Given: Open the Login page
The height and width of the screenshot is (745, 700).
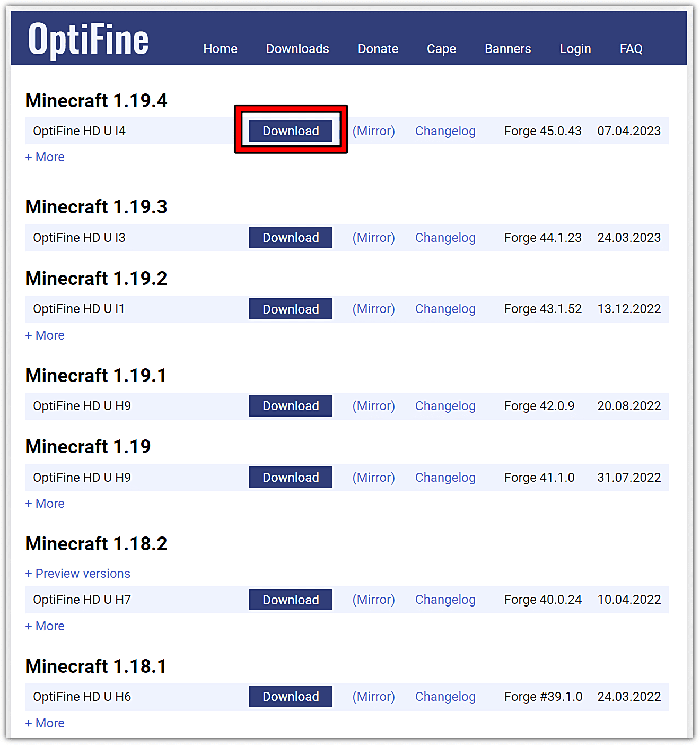Looking at the screenshot, I should [x=575, y=48].
